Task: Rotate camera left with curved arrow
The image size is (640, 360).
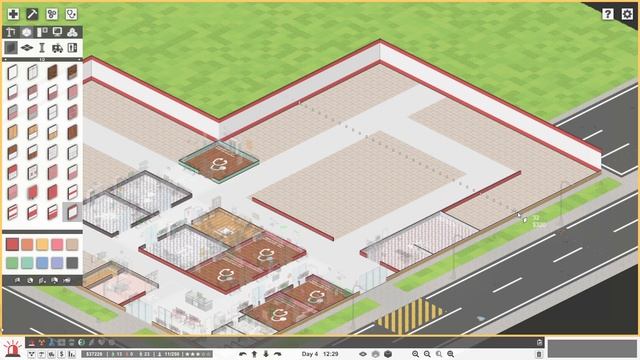Action: (242, 354)
